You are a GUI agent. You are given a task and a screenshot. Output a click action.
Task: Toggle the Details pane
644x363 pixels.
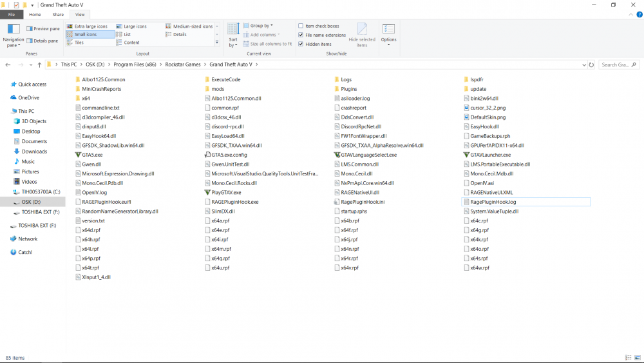(x=43, y=41)
